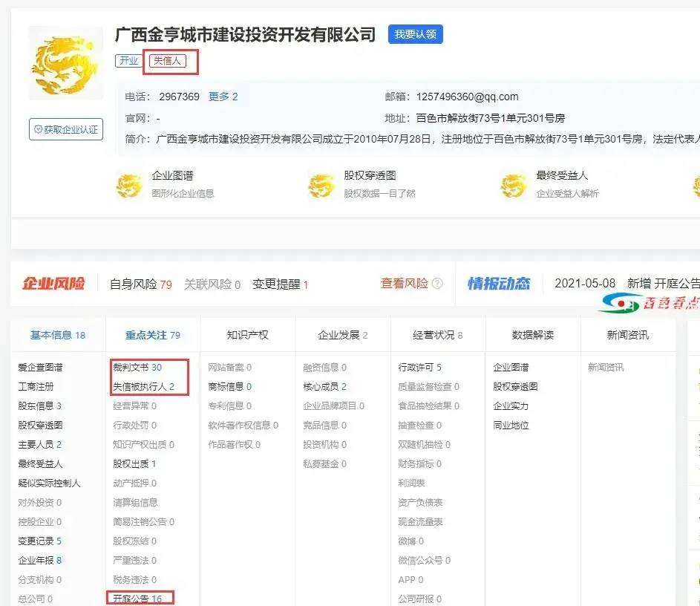Click phone number 2967369

tap(179, 97)
